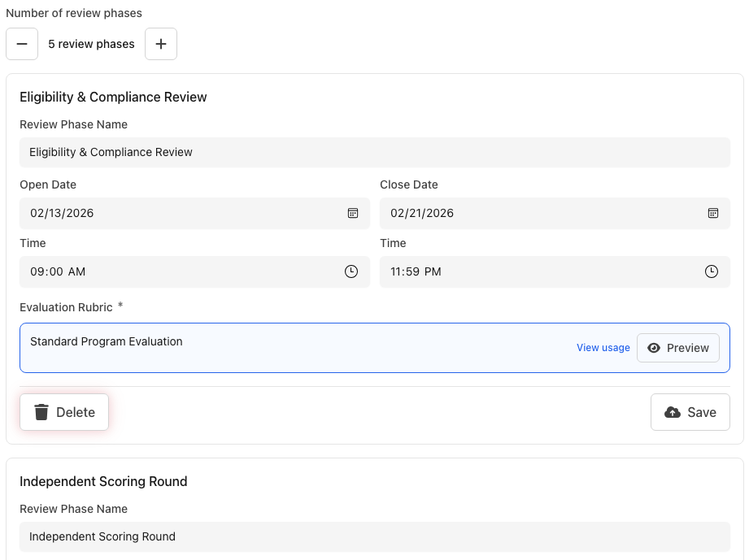The height and width of the screenshot is (560, 749).
Task: Select the closing time field showing 11:59 PM
Action: pos(529,271)
